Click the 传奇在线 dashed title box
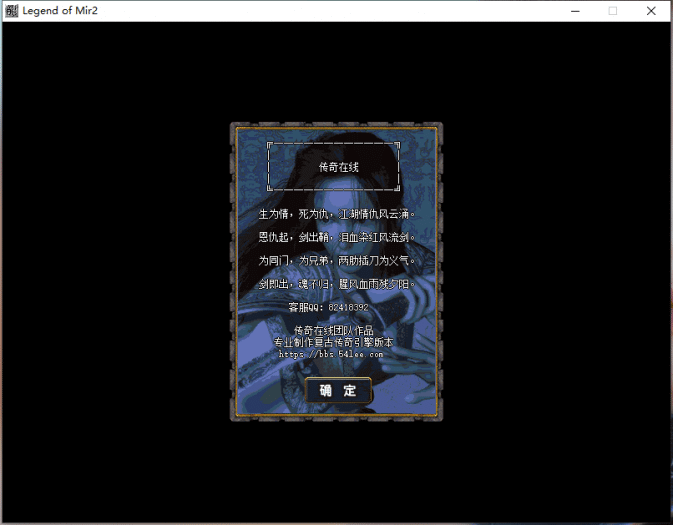 pos(334,166)
